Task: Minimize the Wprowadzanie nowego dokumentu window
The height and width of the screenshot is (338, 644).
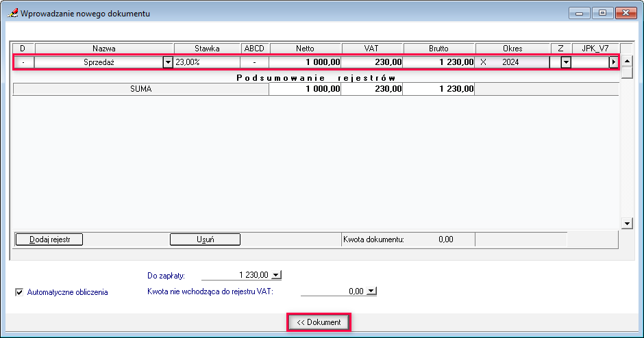Action: [x=580, y=13]
